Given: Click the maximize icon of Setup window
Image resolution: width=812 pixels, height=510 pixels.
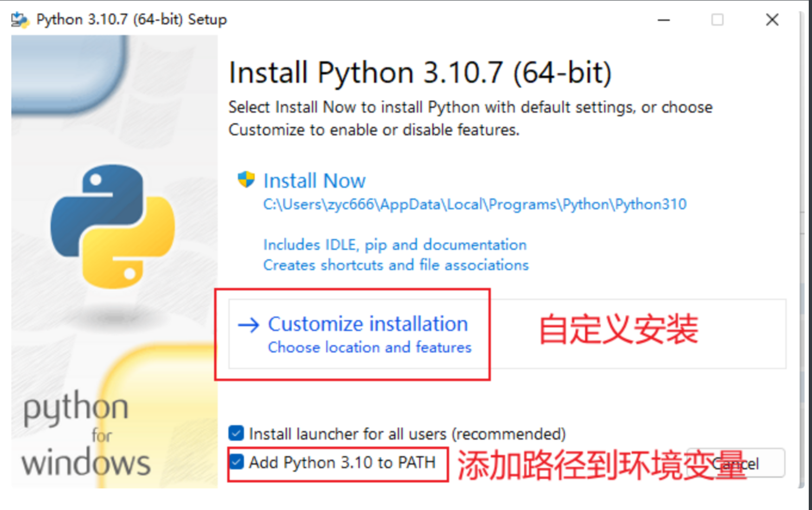Looking at the screenshot, I should point(717,20).
